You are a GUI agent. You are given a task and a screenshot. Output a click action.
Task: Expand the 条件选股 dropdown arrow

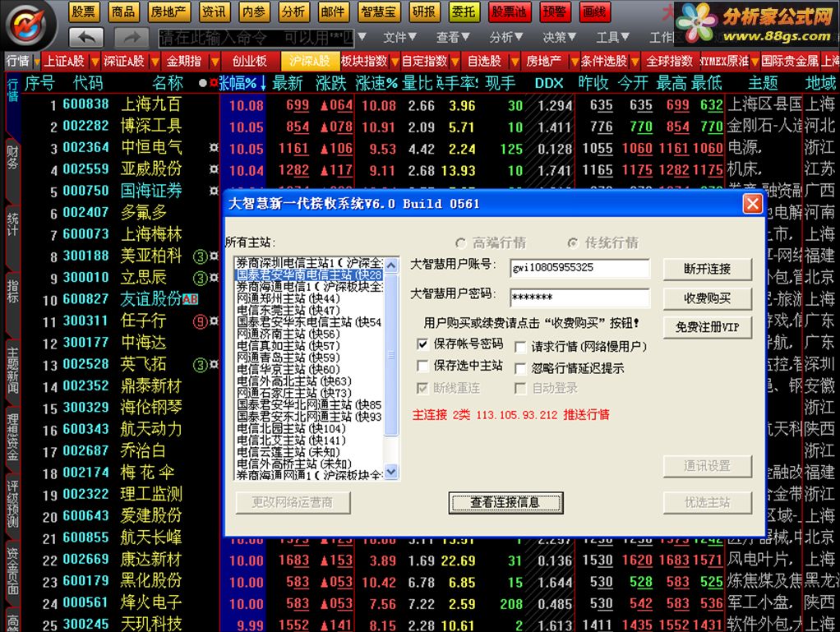[635, 62]
